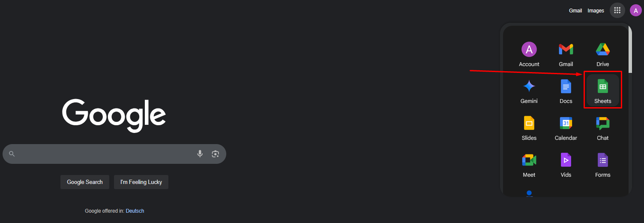
Task: Launch Google Docs app
Action: click(x=566, y=90)
